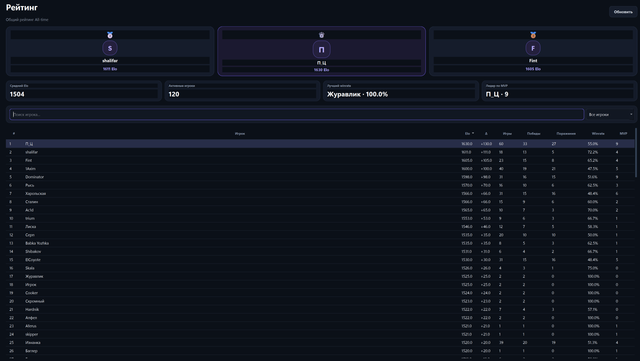Viewport: 640px width, 361px height.
Task: Select the Скромный player row
Action: pos(320,301)
